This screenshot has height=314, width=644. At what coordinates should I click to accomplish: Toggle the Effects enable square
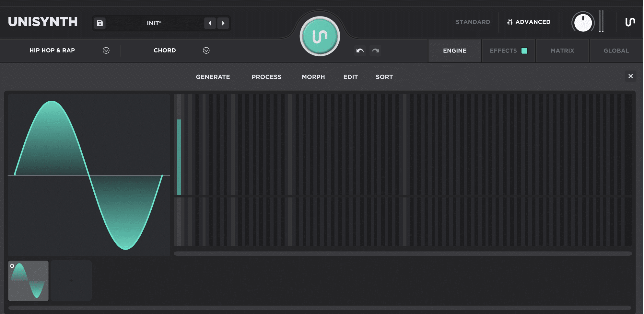[x=524, y=51]
